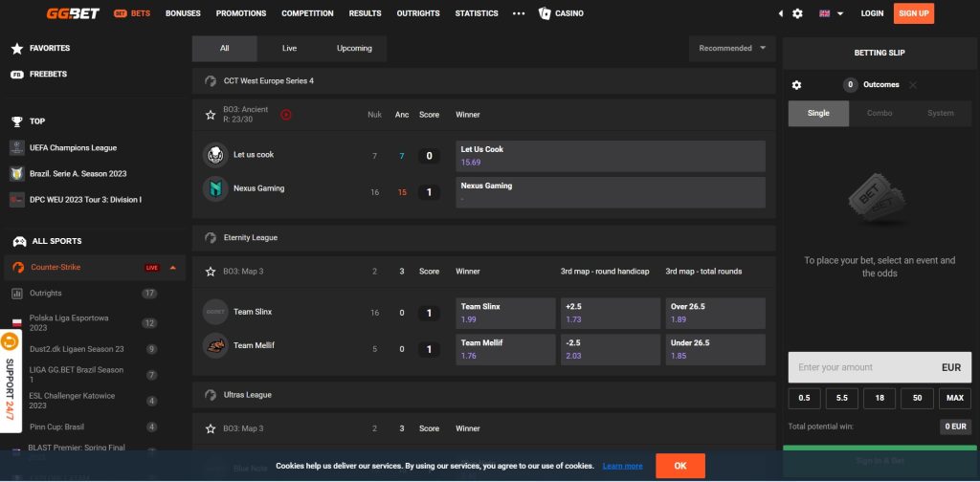Select the Team Slinx 1.99 odds
The image size is (980, 482).
(505, 313)
